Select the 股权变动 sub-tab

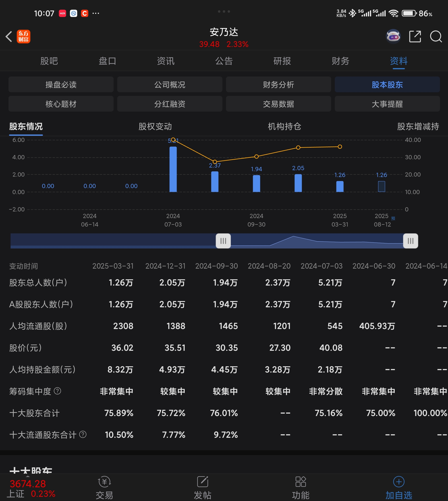click(x=155, y=126)
